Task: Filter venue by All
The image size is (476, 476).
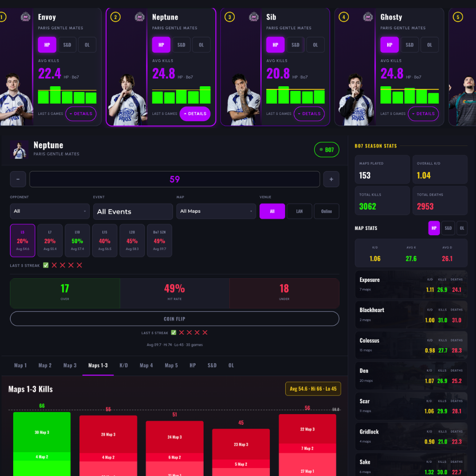Action: [272, 211]
